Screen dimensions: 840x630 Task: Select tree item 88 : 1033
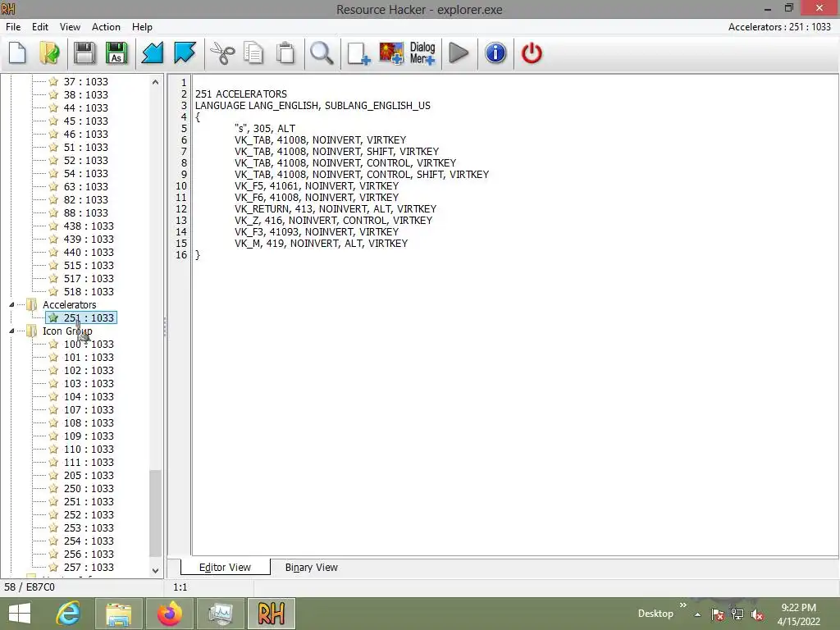(85, 213)
